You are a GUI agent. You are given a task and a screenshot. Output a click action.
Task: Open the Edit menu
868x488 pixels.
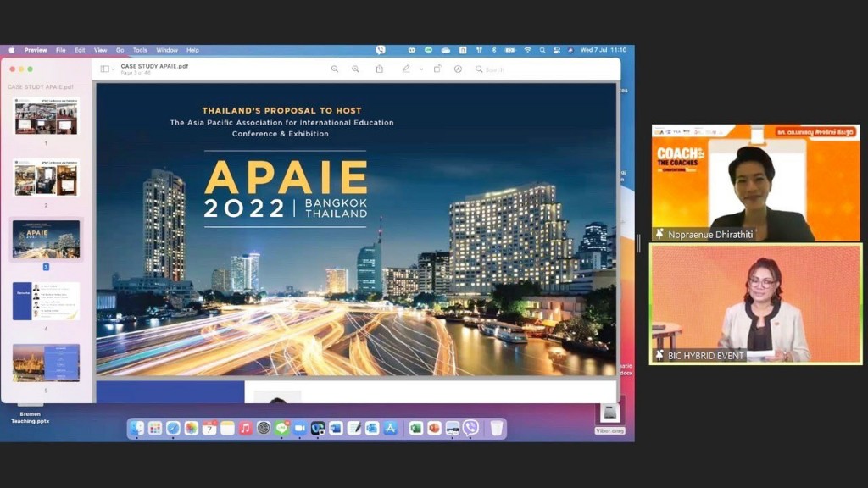point(80,50)
